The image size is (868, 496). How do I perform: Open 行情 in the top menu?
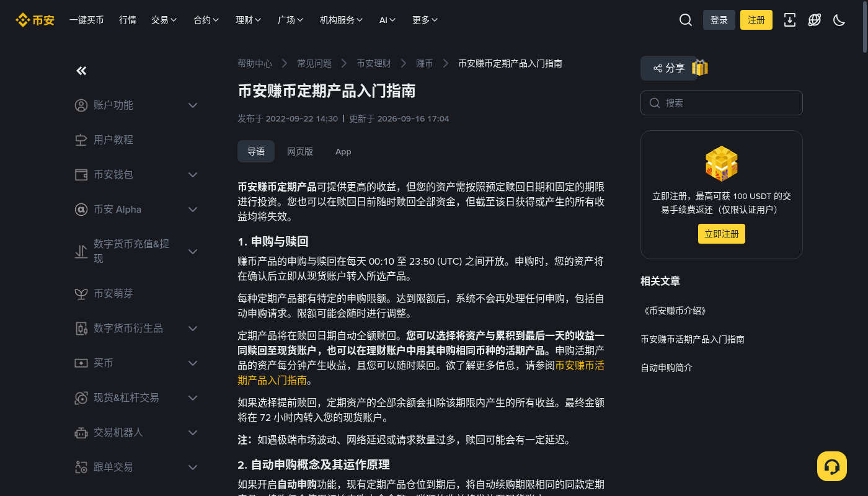128,20
